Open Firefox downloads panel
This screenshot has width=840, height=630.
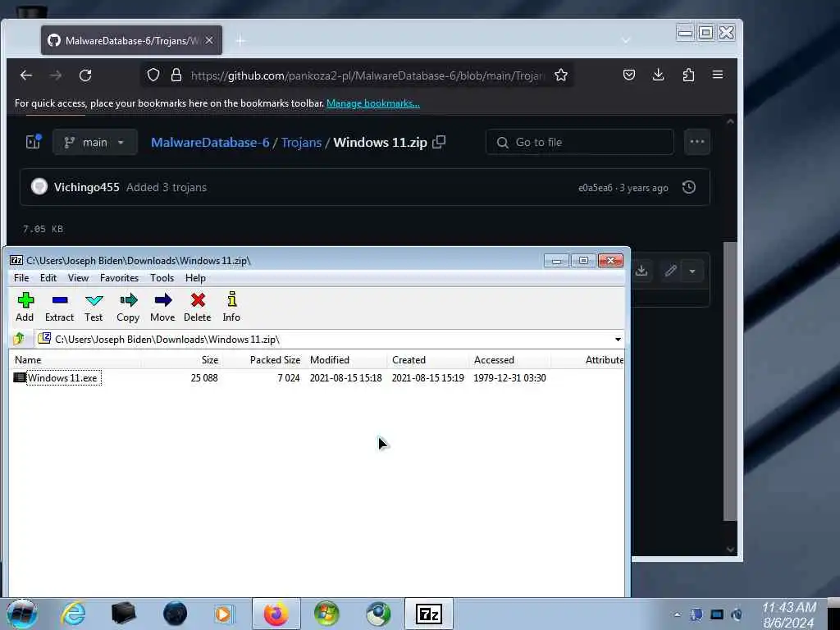pyautogui.click(x=659, y=75)
